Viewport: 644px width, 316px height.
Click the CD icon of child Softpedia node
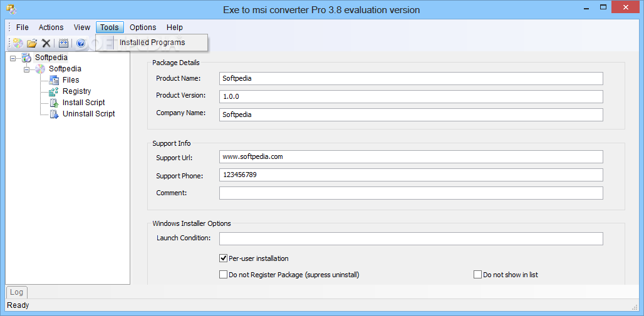40,69
